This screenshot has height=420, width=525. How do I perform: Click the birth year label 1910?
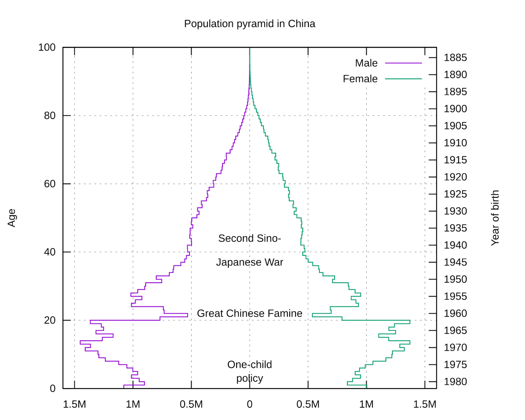[455, 143]
